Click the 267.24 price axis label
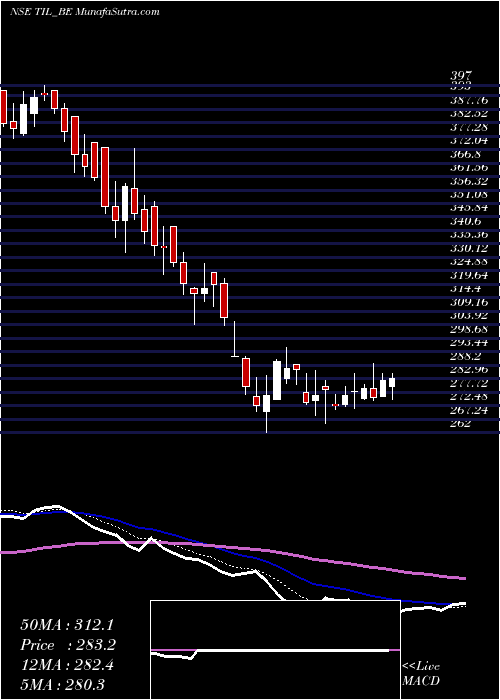 (468, 410)
